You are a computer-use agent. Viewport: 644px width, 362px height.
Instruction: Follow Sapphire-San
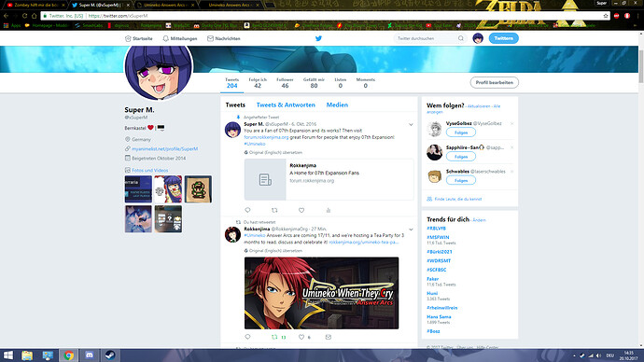coord(461,157)
